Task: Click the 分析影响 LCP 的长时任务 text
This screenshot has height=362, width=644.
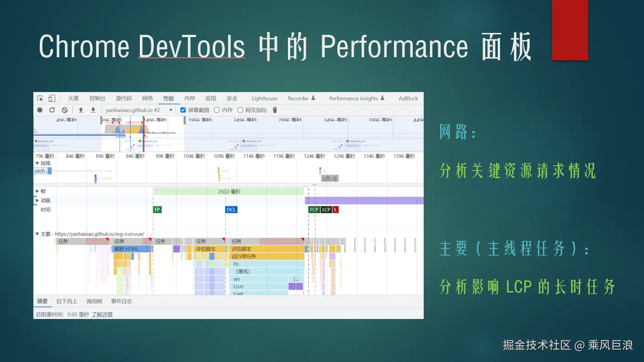Action: [x=527, y=287]
